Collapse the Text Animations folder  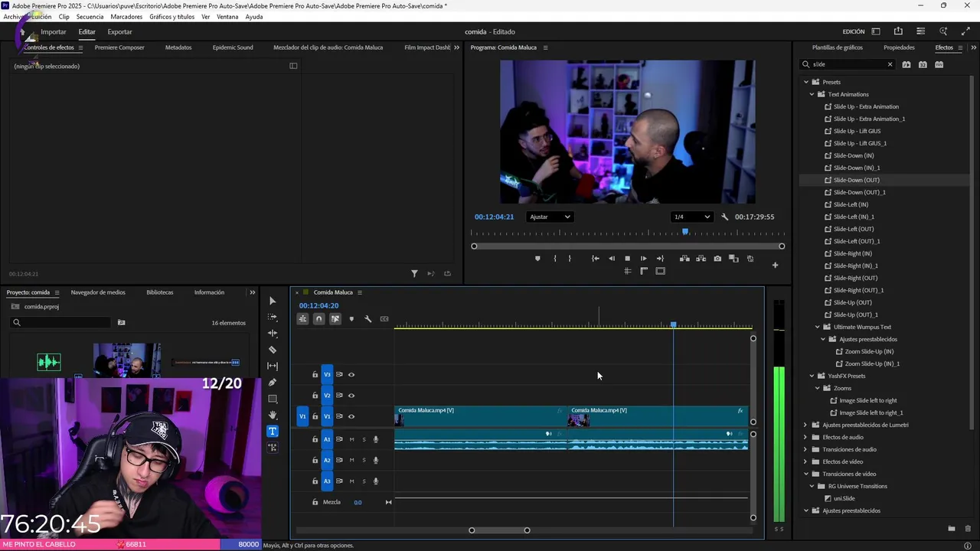(x=812, y=94)
